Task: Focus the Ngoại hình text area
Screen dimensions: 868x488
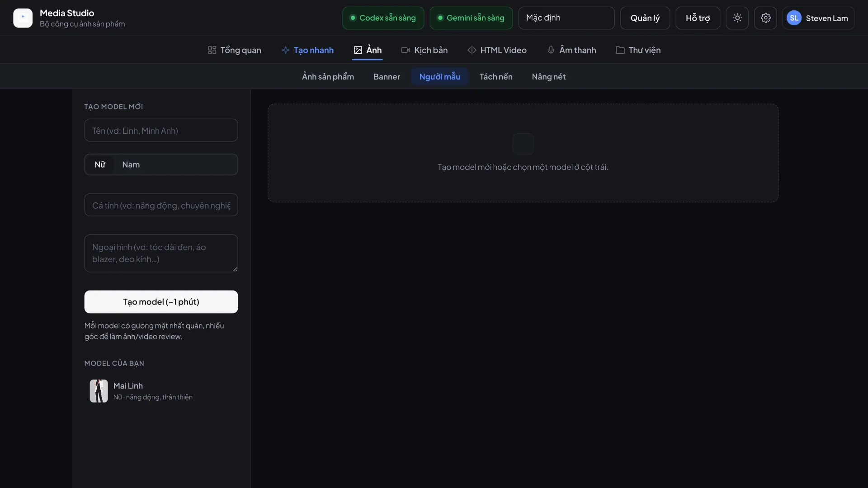Action: click(x=161, y=253)
